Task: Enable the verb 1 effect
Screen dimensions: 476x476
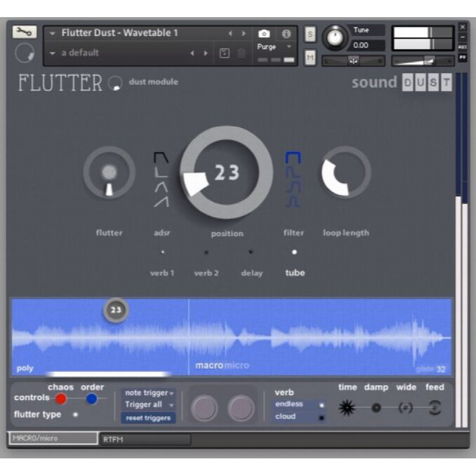Action: [x=162, y=252]
